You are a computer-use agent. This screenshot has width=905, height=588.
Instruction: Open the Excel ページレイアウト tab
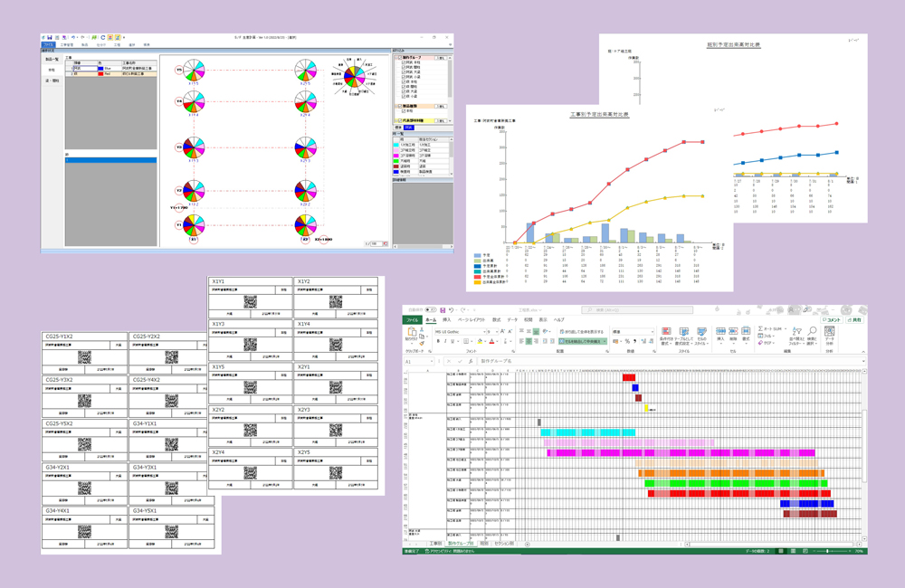[472, 319]
